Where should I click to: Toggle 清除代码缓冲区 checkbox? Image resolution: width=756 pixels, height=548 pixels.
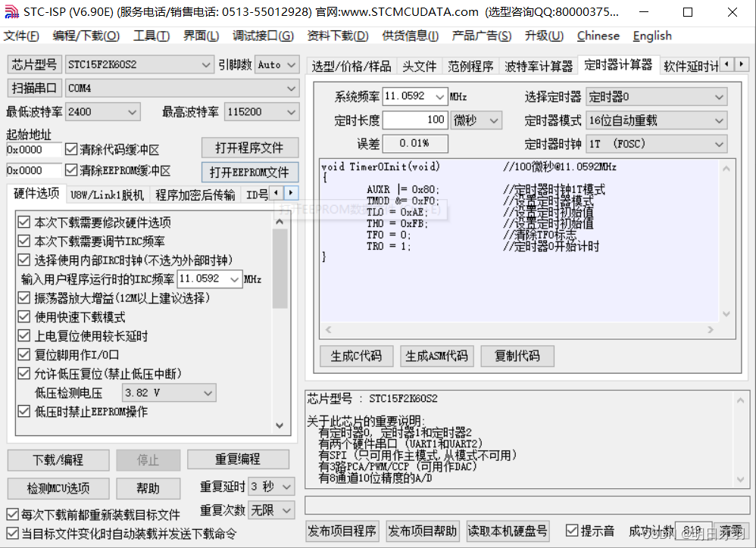(71, 149)
